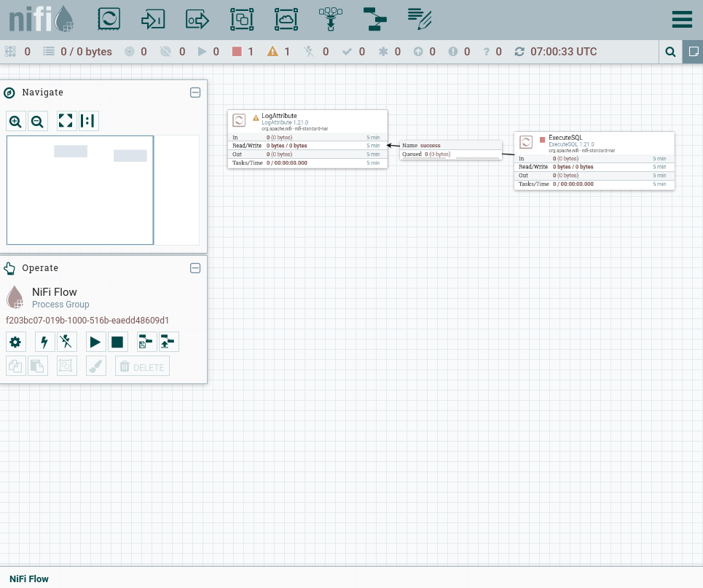
Task: Select the success connection label
Action: tap(451, 150)
